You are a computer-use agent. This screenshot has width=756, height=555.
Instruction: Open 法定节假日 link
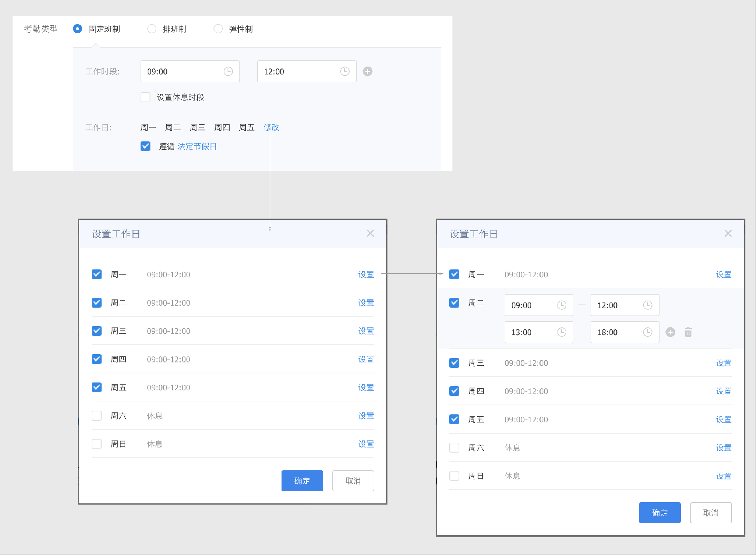(x=197, y=147)
